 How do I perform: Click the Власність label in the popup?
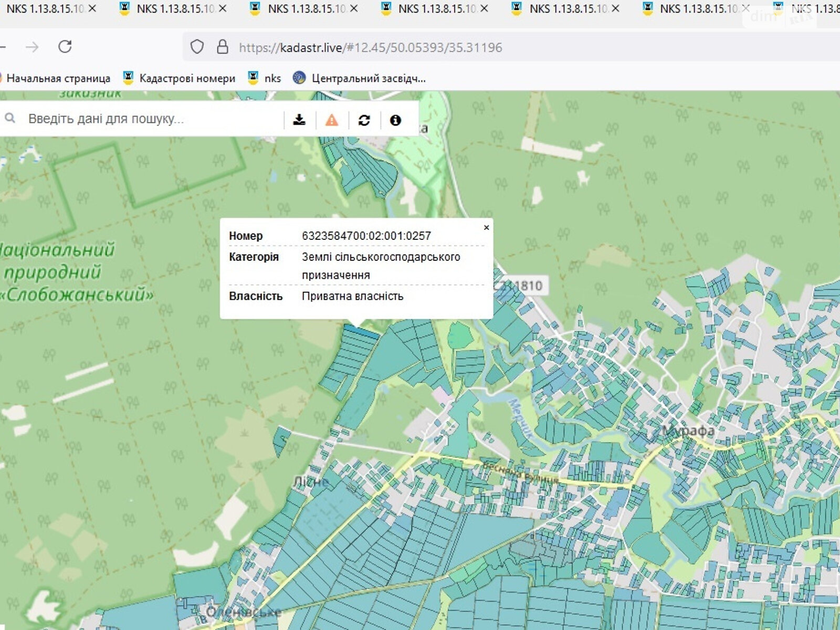point(256,296)
